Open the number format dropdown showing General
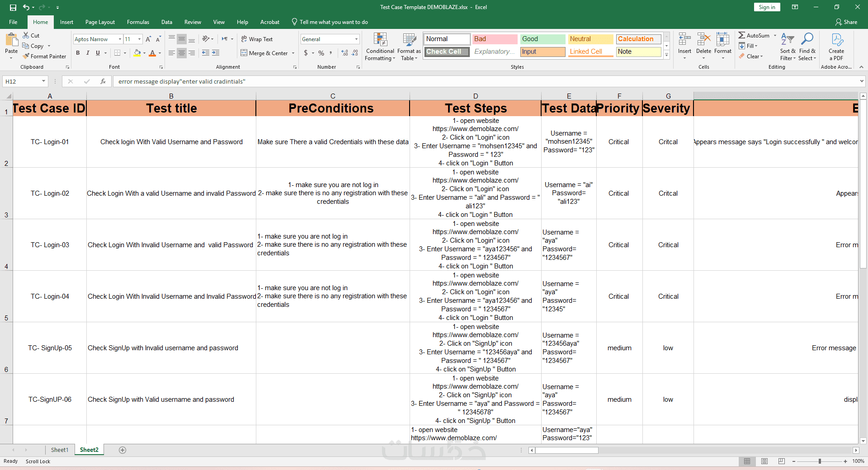Viewport: 868px width, 470px height. 356,39
